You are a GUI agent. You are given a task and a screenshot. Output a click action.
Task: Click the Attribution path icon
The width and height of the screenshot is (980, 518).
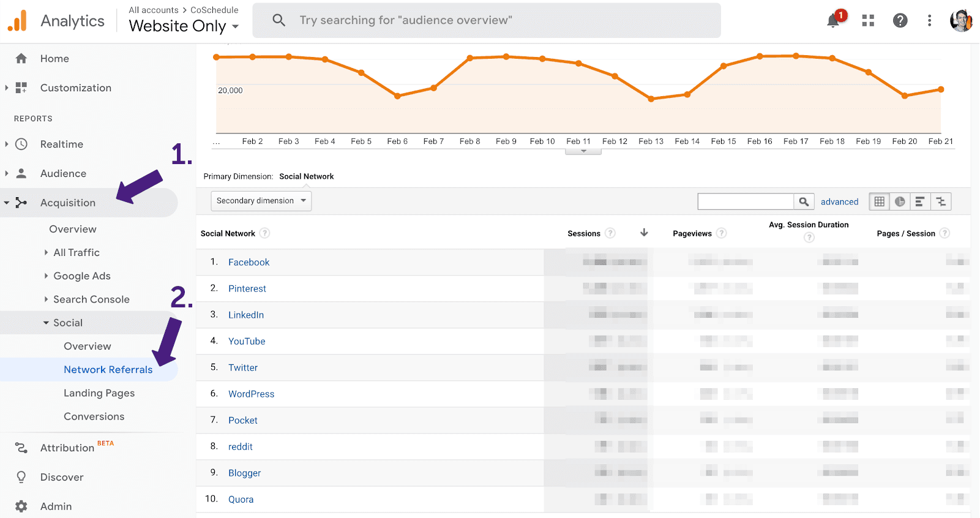21,448
